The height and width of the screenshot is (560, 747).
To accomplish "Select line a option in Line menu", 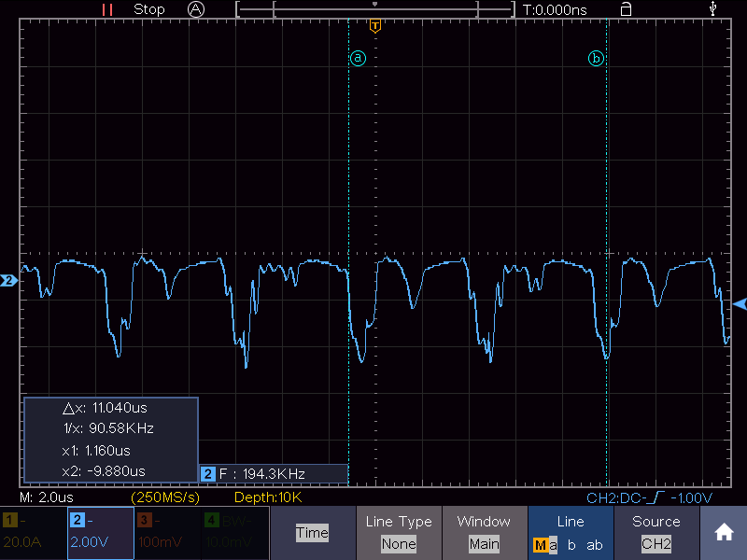I will click(553, 545).
